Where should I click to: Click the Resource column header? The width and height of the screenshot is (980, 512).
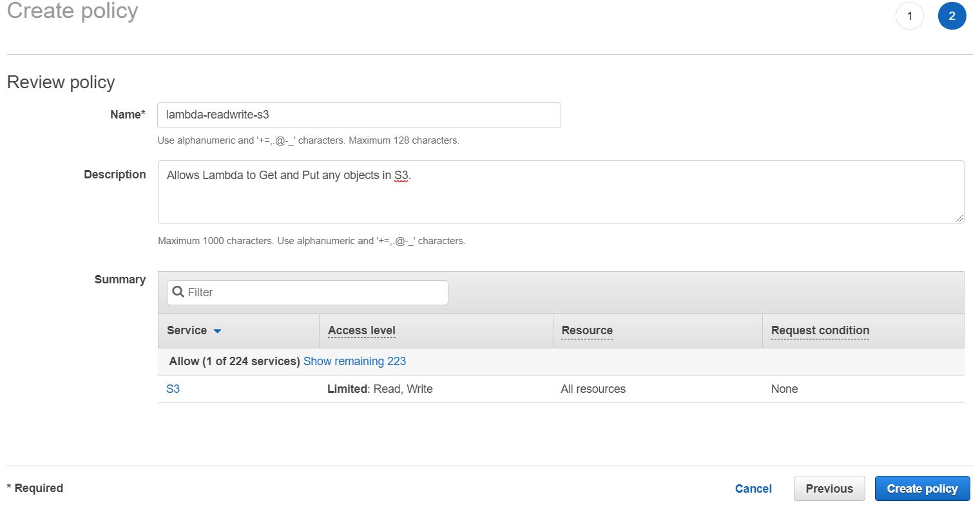[x=587, y=330]
